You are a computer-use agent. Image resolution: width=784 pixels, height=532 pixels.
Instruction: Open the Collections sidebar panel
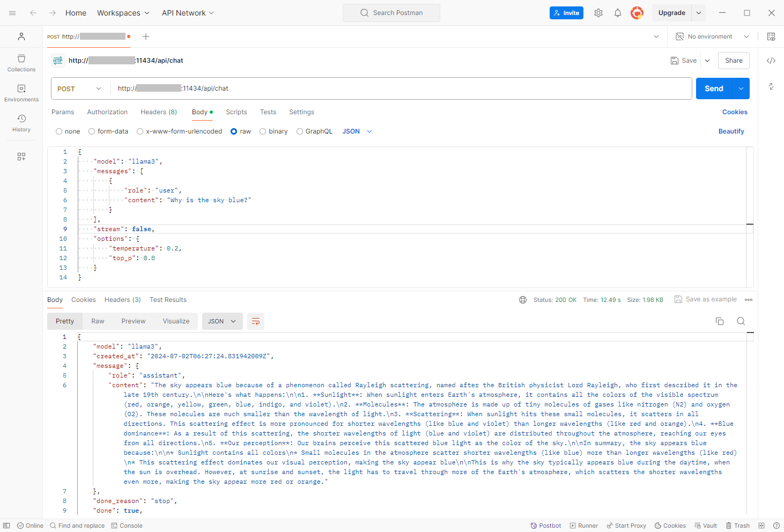tap(21, 63)
